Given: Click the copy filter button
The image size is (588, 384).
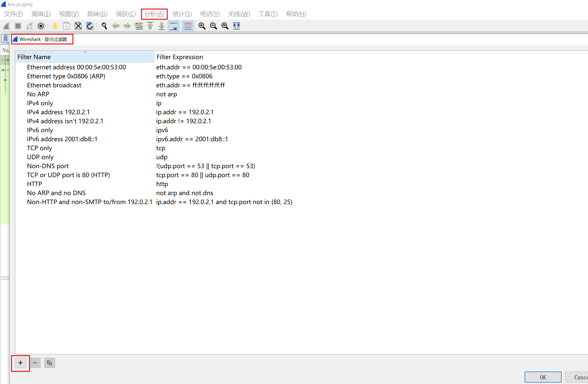Looking at the screenshot, I should point(49,363).
